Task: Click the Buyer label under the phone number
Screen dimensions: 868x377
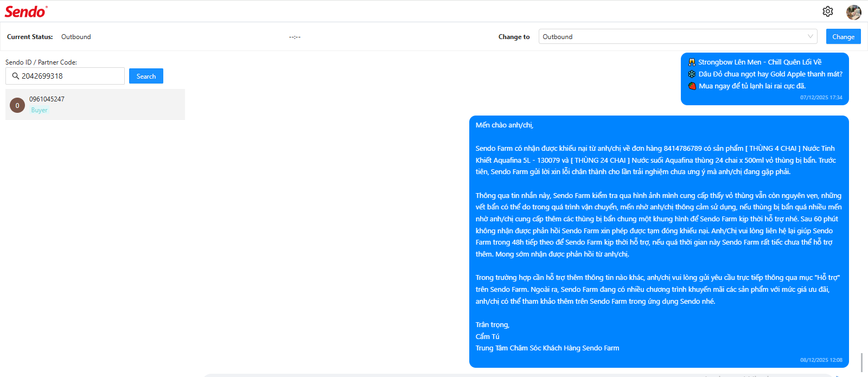Action: point(39,110)
